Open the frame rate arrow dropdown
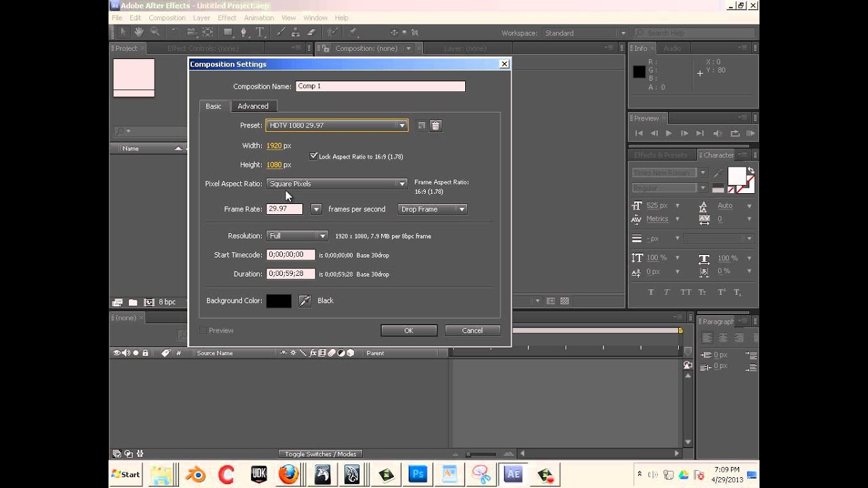Viewport: 868px width, 488px height. pos(316,209)
